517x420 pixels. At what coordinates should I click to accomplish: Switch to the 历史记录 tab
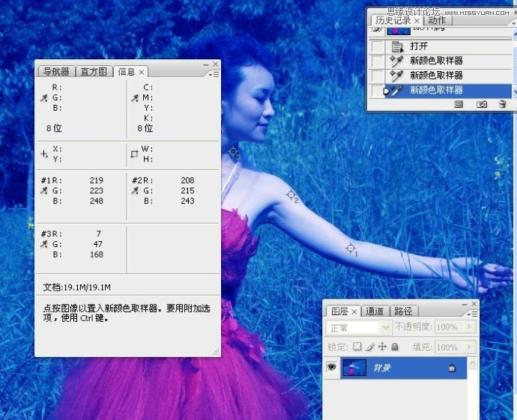(x=393, y=21)
